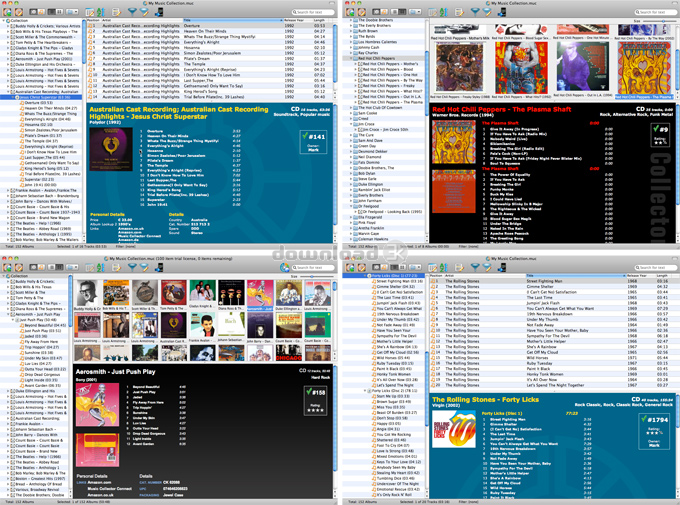The height and width of the screenshot is (505, 680).
Task: Collapse the Aerosmith - Just Push Play tree node
Action: click(x=8, y=314)
